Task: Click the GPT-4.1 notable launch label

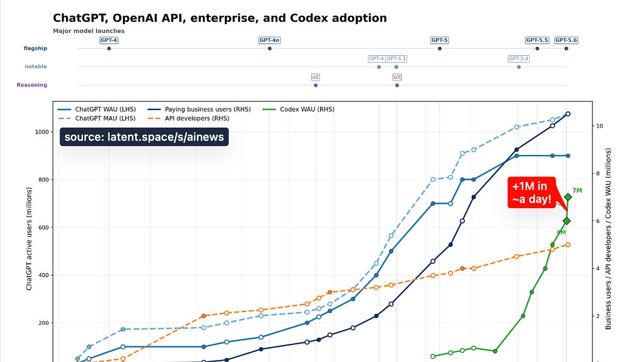Action: point(396,58)
